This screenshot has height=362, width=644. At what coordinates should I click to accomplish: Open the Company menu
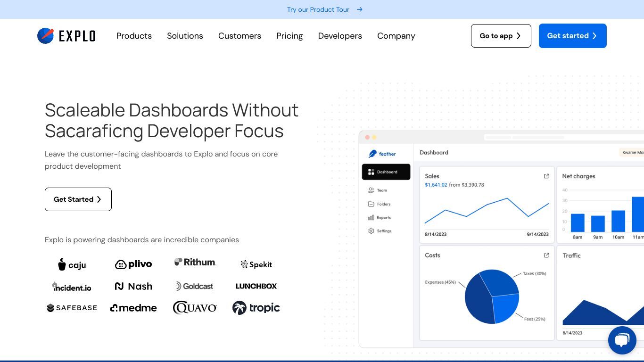tap(396, 36)
